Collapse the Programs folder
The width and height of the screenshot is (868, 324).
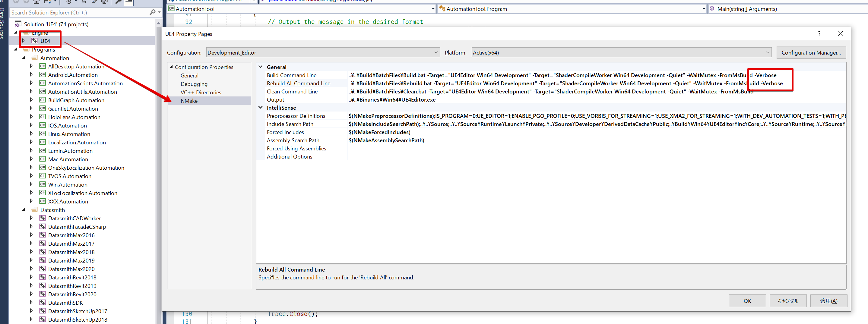pyautogui.click(x=15, y=49)
